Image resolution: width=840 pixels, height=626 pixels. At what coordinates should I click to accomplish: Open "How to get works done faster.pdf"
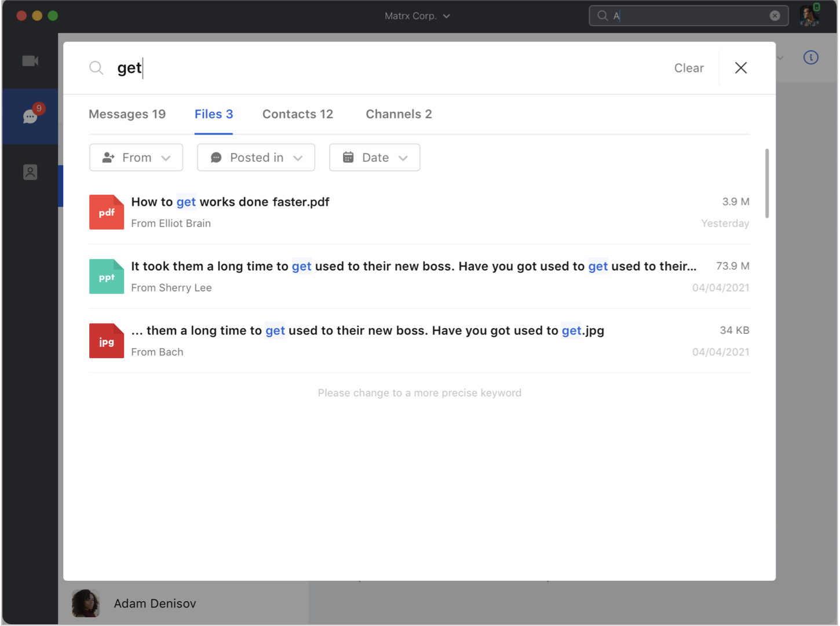[230, 202]
